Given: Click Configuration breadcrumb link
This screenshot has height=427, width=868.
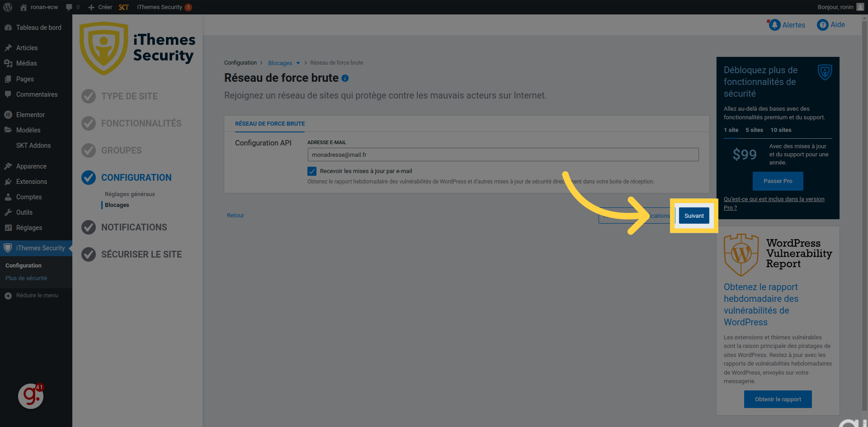Looking at the screenshot, I should 240,63.
